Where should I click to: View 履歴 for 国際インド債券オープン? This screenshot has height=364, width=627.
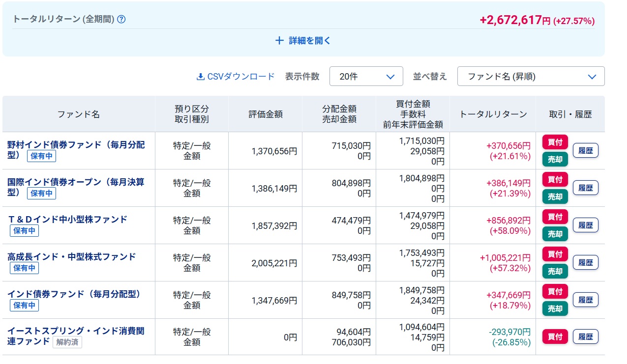point(585,188)
